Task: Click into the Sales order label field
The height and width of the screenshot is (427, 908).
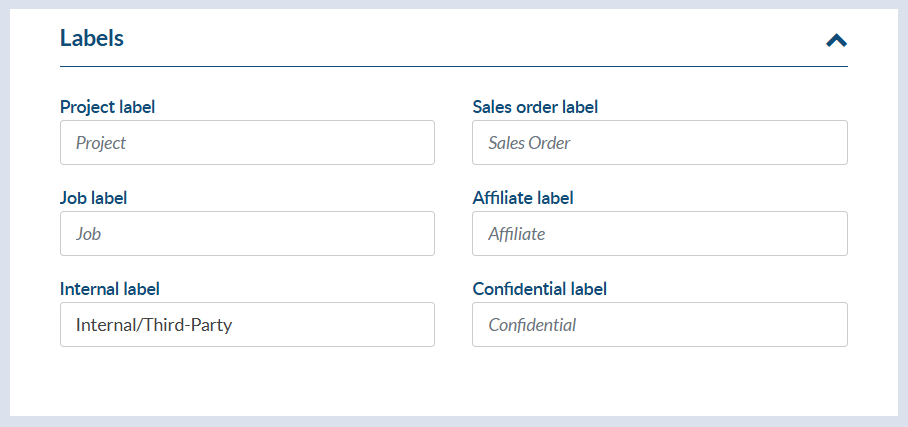Action: click(x=659, y=143)
